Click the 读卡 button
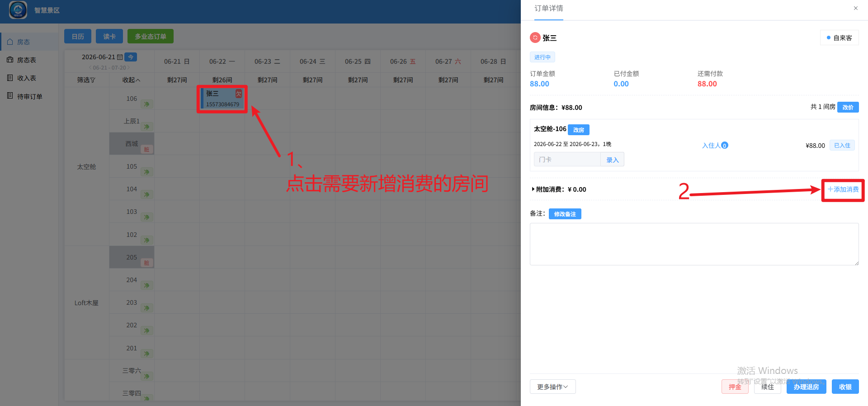The height and width of the screenshot is (406, 868). click(x=109, y=36)
